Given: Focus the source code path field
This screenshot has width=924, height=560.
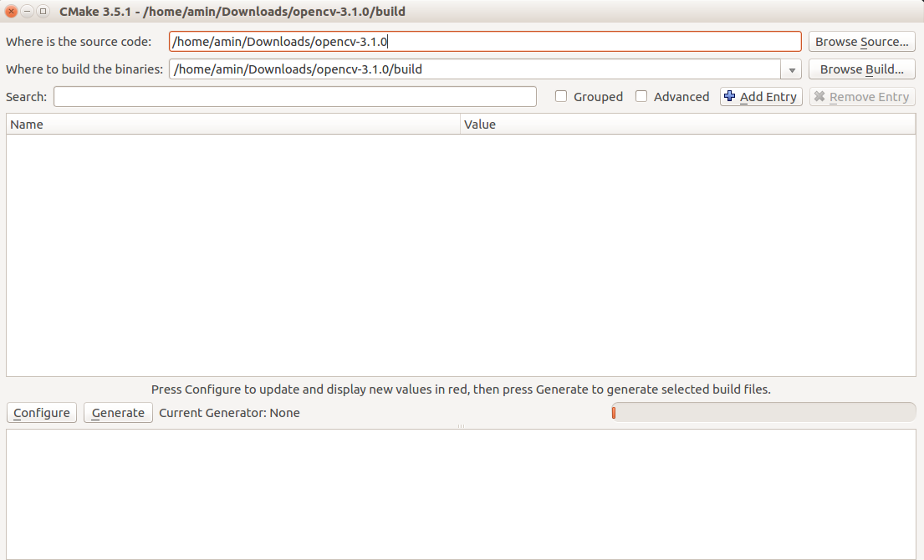Looking at the screenshot, I should click(485, 41).
